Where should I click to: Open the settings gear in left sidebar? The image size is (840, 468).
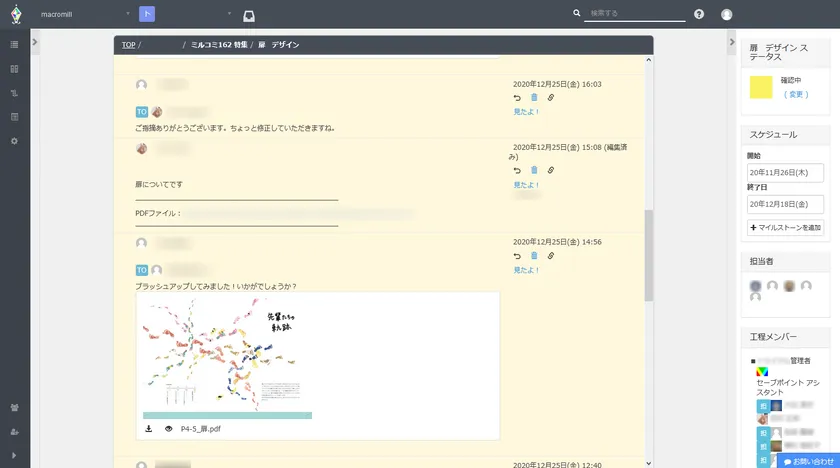tap(14, 141)
